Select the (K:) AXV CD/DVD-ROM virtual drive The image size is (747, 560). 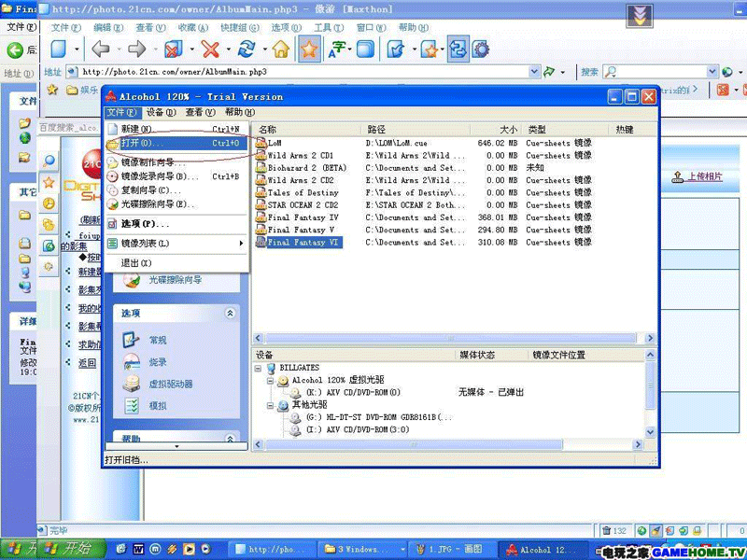point(353,392)
